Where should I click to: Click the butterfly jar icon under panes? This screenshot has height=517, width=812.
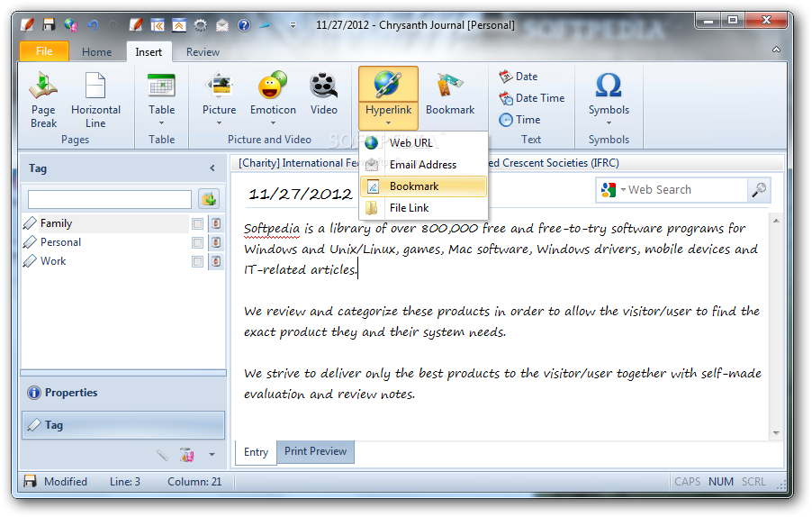coord(186,455)
